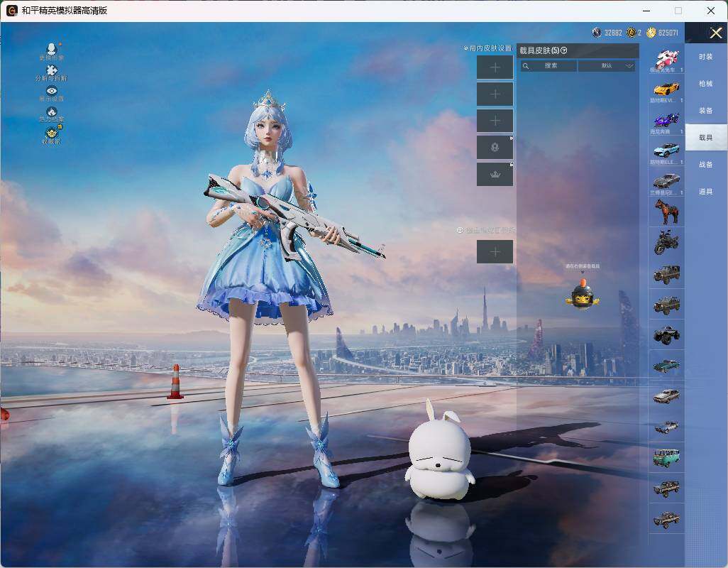Click the top empty plus slot under 局内皮肤设置
Viewport: 728px width, 568px height.
(x=495, y=67)
